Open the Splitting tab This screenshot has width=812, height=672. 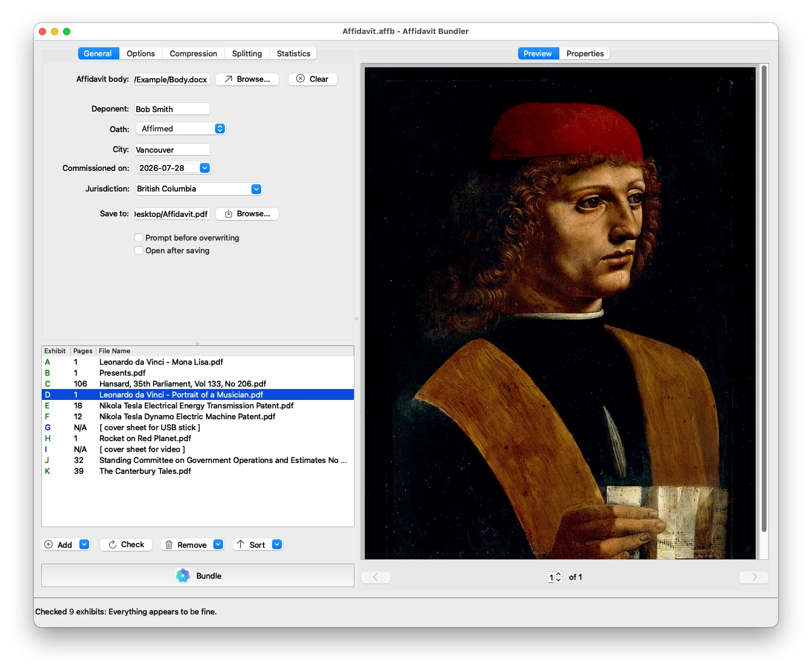click(247, 53)
